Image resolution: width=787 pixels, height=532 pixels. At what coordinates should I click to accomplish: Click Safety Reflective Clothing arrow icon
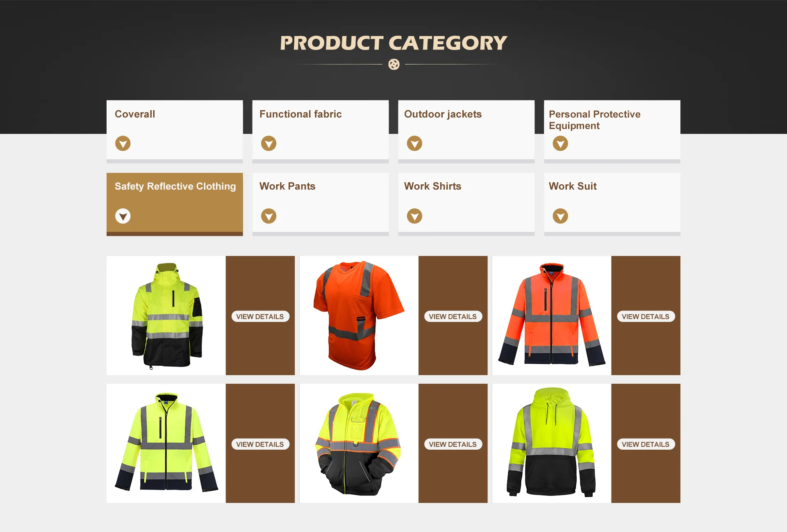point(123,216)
